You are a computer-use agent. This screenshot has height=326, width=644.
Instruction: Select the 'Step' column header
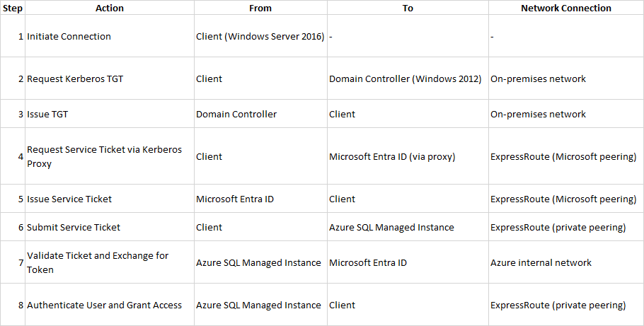pos(12,8)
